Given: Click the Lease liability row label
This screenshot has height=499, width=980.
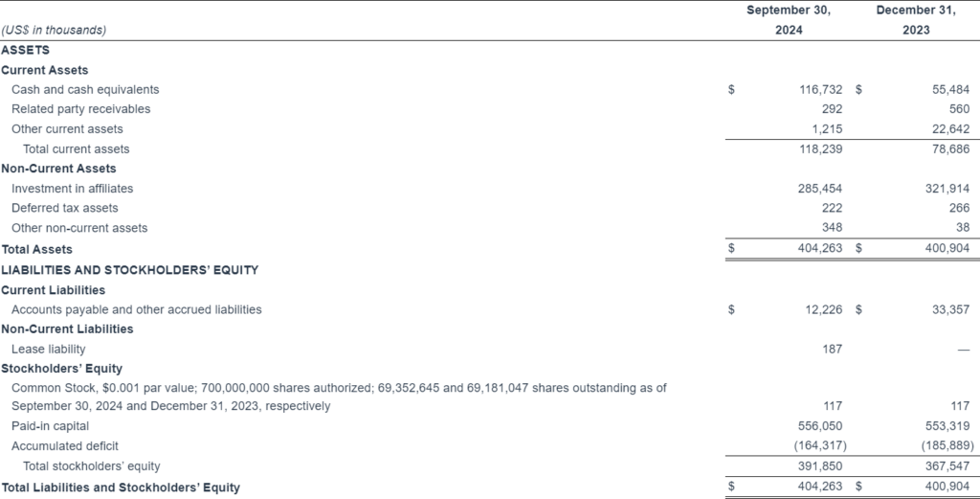Looking at the screenshot, I should [48, 350].
